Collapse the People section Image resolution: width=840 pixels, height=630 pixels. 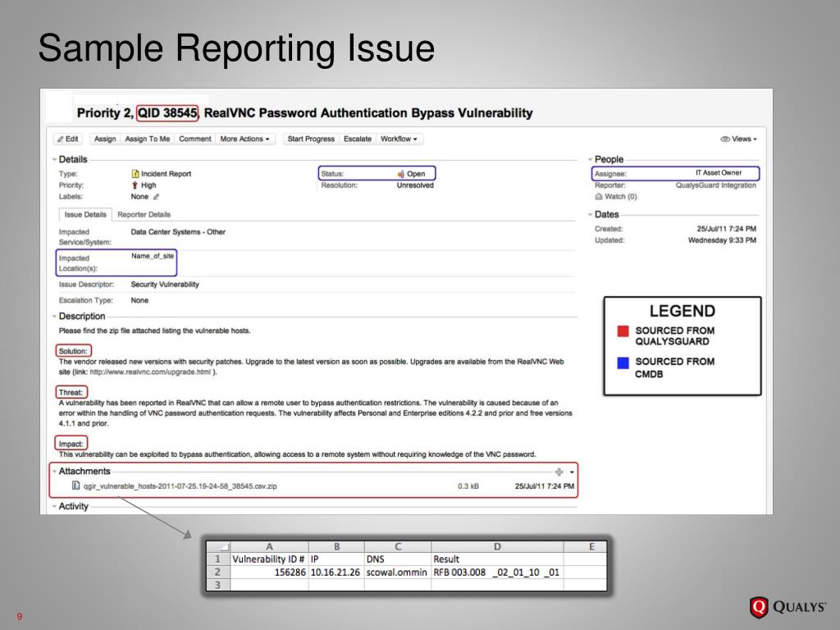(590, 160)
